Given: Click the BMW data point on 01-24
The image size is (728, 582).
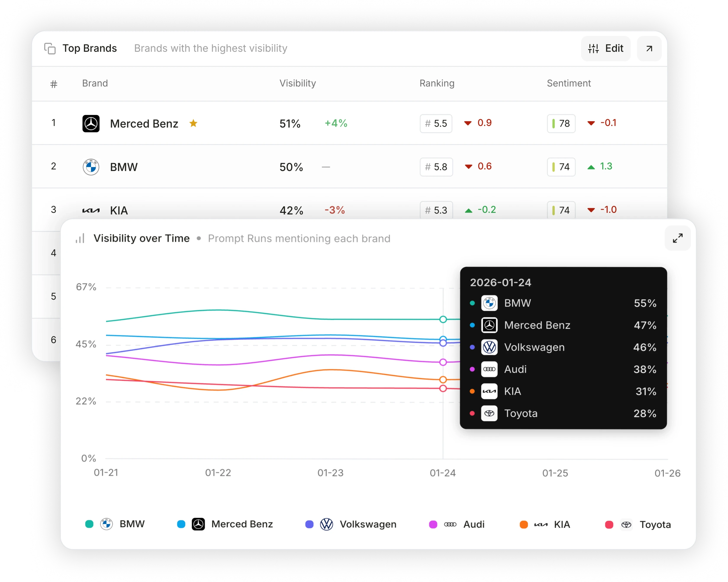Looking at the screenshot, I should click(x=443, y=319).
